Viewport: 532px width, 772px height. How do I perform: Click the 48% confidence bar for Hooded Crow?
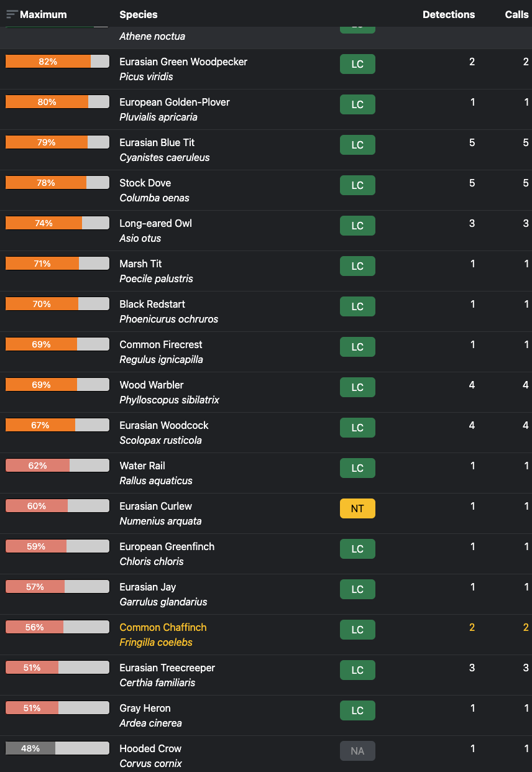point(57,748)
